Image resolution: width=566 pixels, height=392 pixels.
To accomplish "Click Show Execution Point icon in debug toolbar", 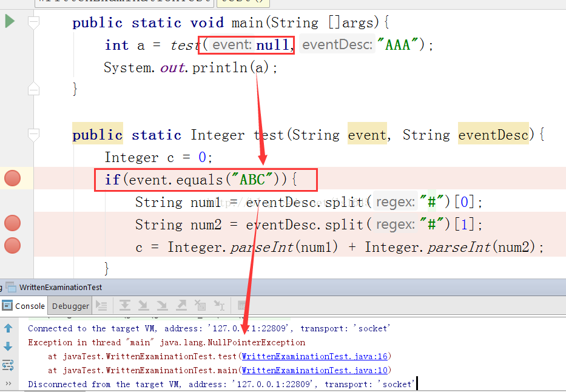I will point(101,306).
